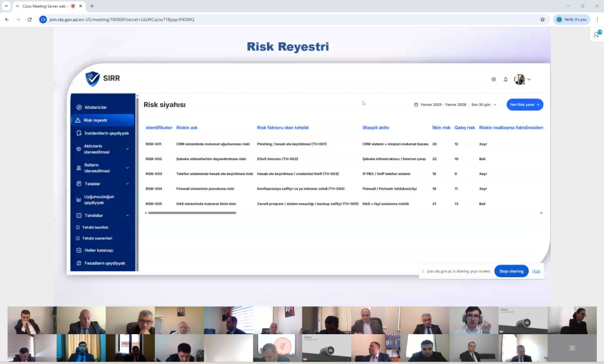The width and height of the screenshot is (604, 364).
Task: Open the participants icon at top right
Action: [597, 35]
